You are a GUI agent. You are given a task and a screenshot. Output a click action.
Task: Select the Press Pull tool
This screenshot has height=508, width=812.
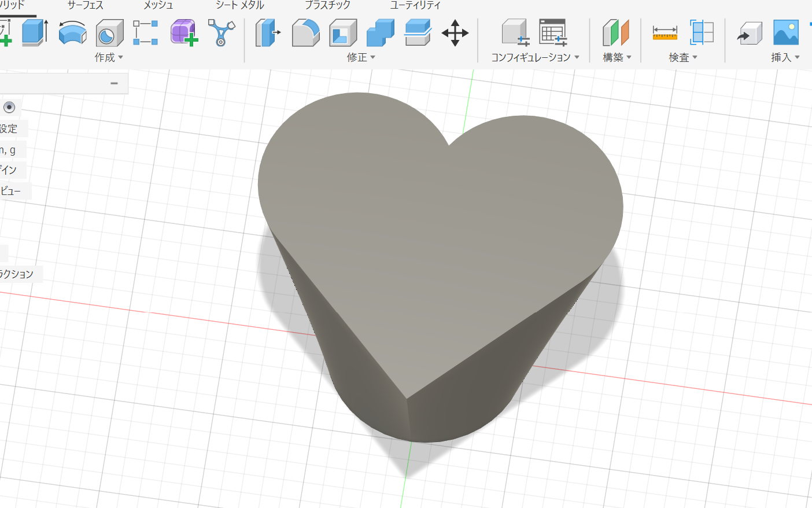[x=267, y=33]
